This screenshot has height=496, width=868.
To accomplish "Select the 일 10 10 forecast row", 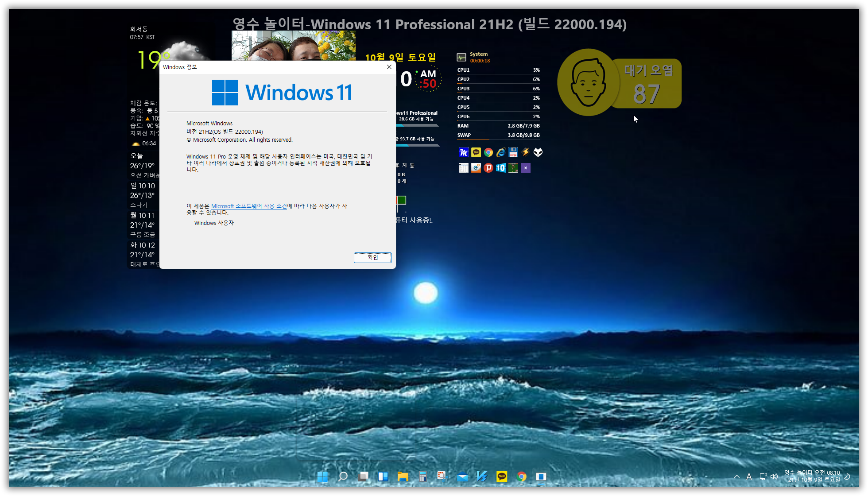I will pos(144,195).
